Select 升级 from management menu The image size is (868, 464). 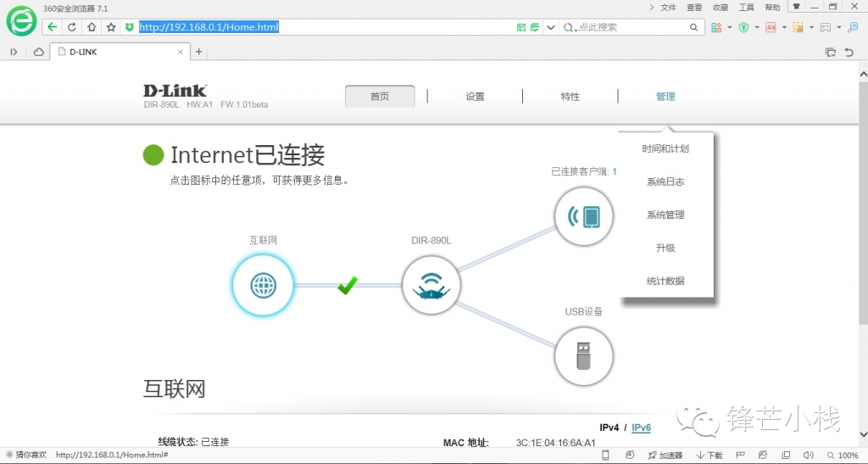665,248
